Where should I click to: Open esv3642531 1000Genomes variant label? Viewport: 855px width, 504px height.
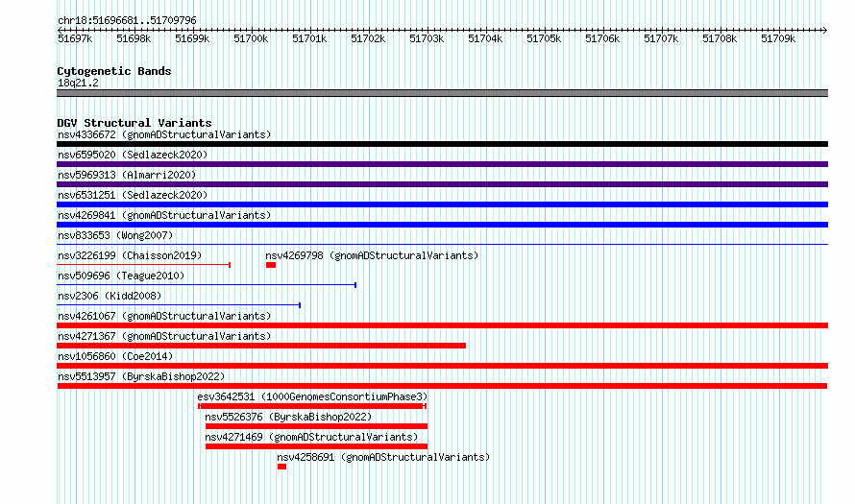(312, 396)
